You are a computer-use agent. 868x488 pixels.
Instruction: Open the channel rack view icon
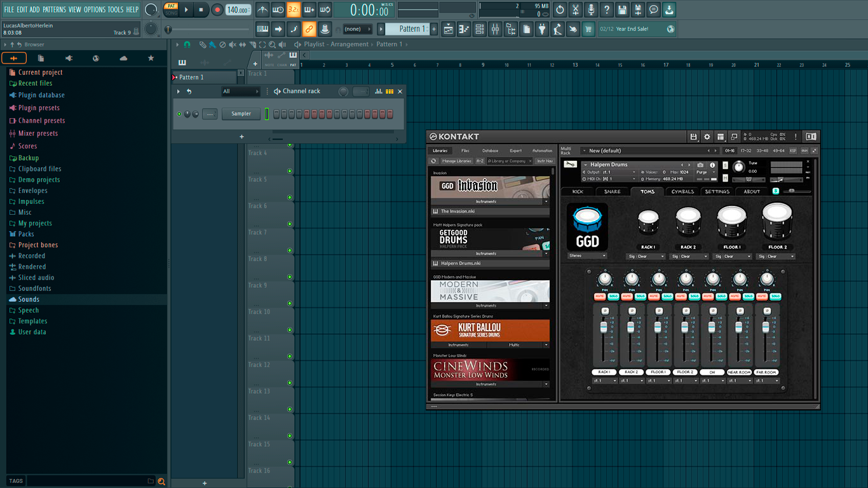point(479,29)
